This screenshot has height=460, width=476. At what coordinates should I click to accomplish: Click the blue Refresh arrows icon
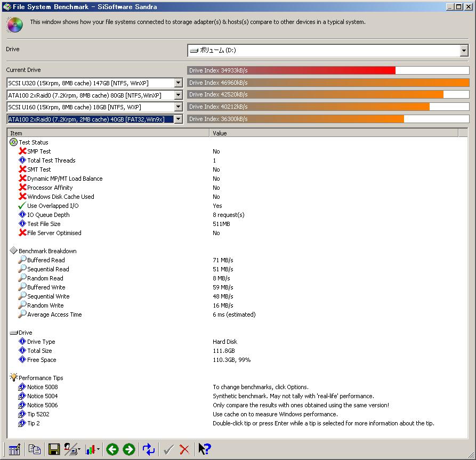point(149,449)
